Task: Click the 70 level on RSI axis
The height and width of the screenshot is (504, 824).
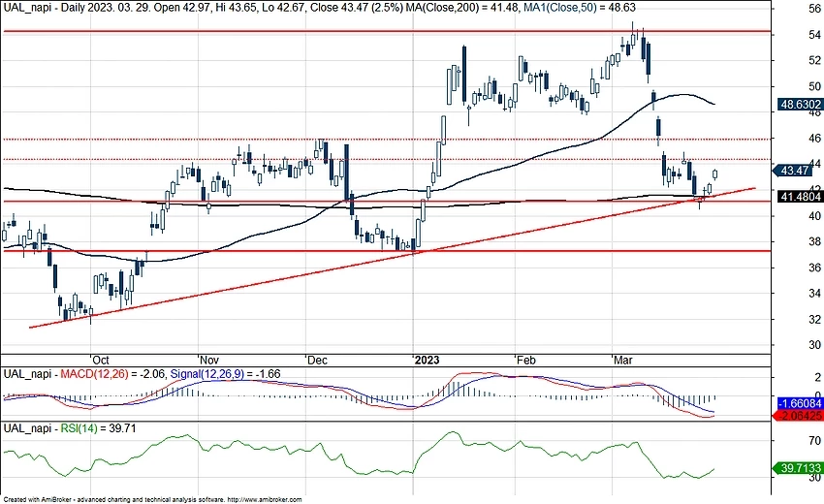Action: [814, 440]
